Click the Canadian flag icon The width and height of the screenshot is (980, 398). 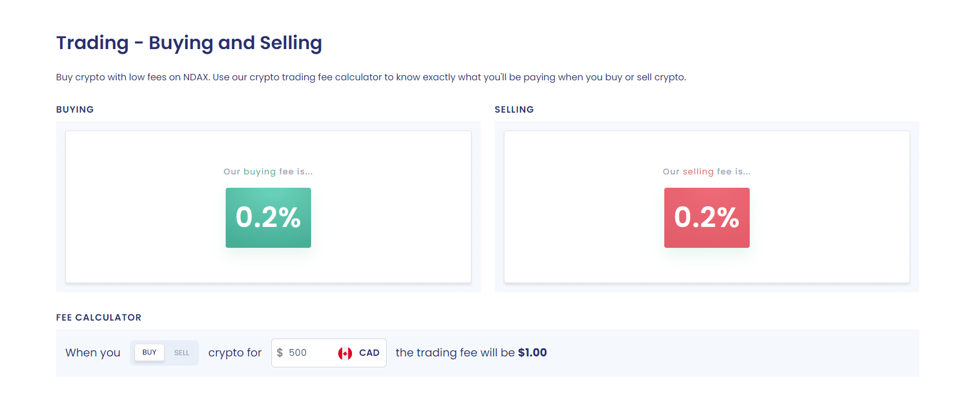click(345, 353)
